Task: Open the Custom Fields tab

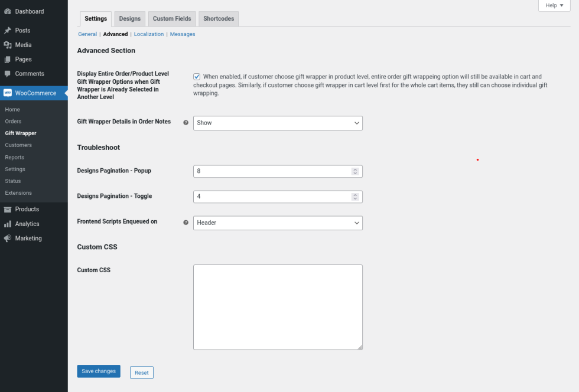Action: 172,19
